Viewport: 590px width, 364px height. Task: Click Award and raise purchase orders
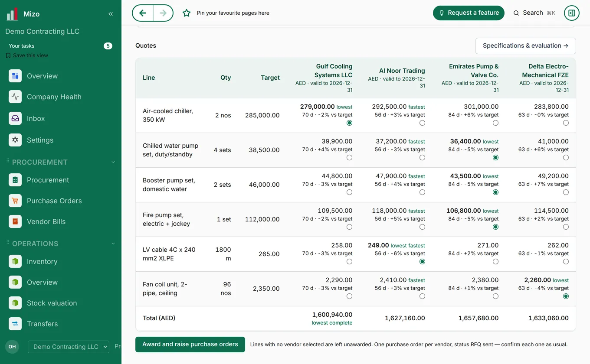190,344
